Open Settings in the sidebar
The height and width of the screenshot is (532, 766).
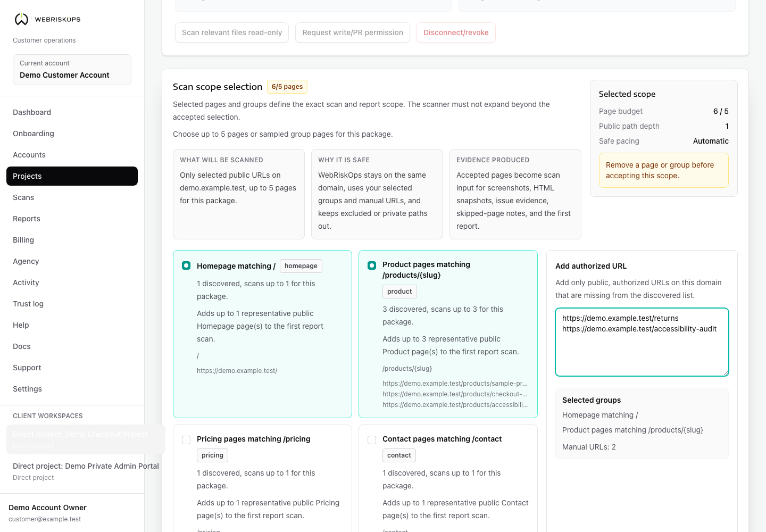click(72, 389)
